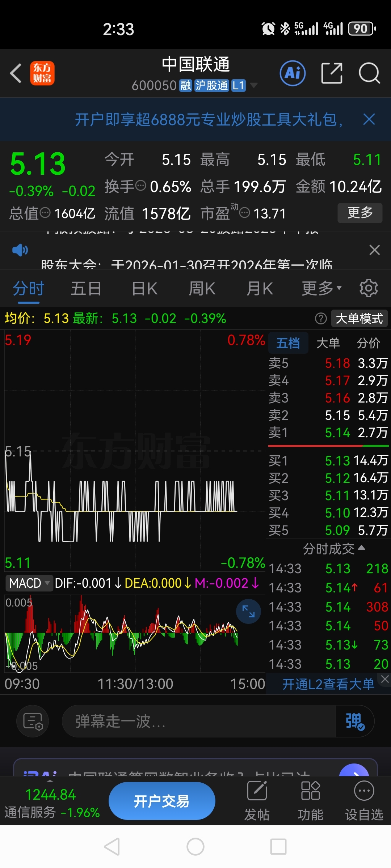Open the 开通L2查看大单 link
391x868 pixels.
(328, 684)
